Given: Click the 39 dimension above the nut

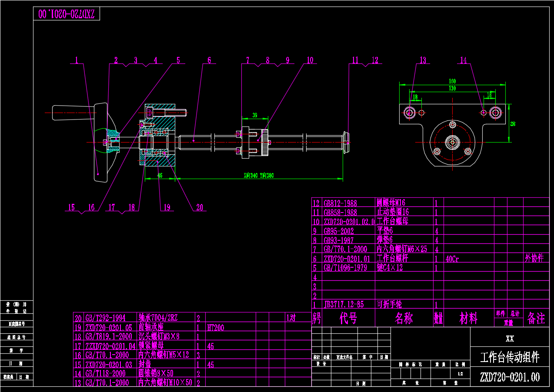Looking at the screenshot, I should point(255,115).
